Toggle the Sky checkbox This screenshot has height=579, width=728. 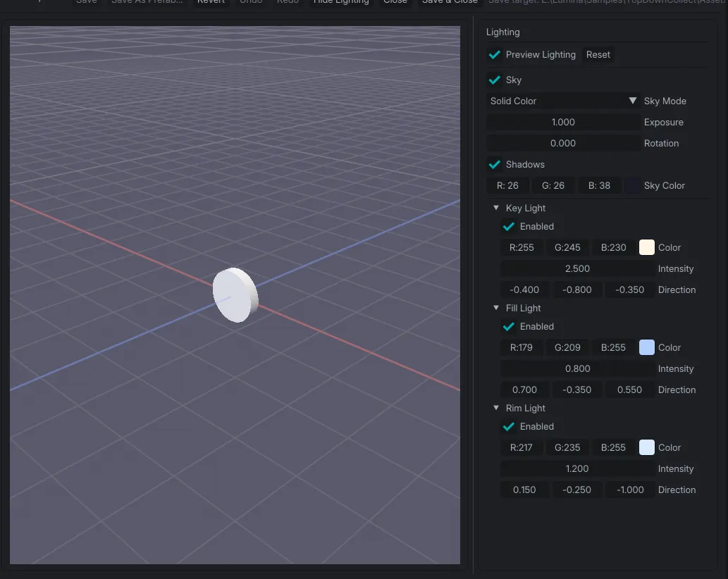[x=495, y=80]
